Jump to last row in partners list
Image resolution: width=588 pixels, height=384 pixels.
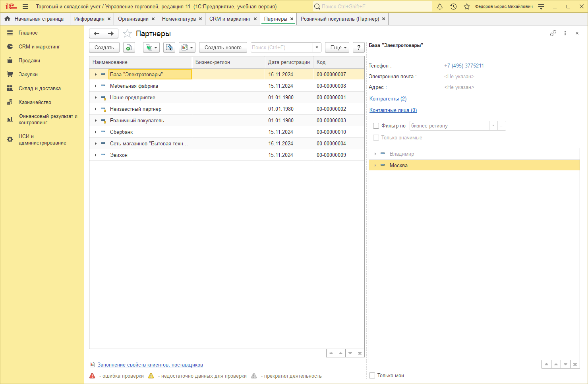click(x=360, y=353)
